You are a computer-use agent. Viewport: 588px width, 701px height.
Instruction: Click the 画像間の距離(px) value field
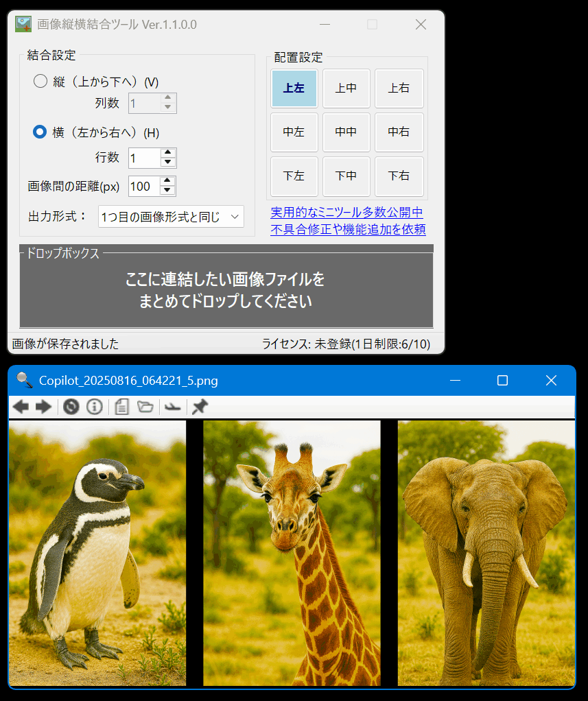[143, 187]
